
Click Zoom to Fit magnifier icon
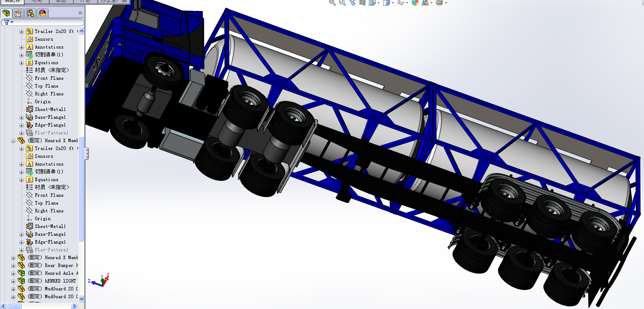tap(332, 3)
